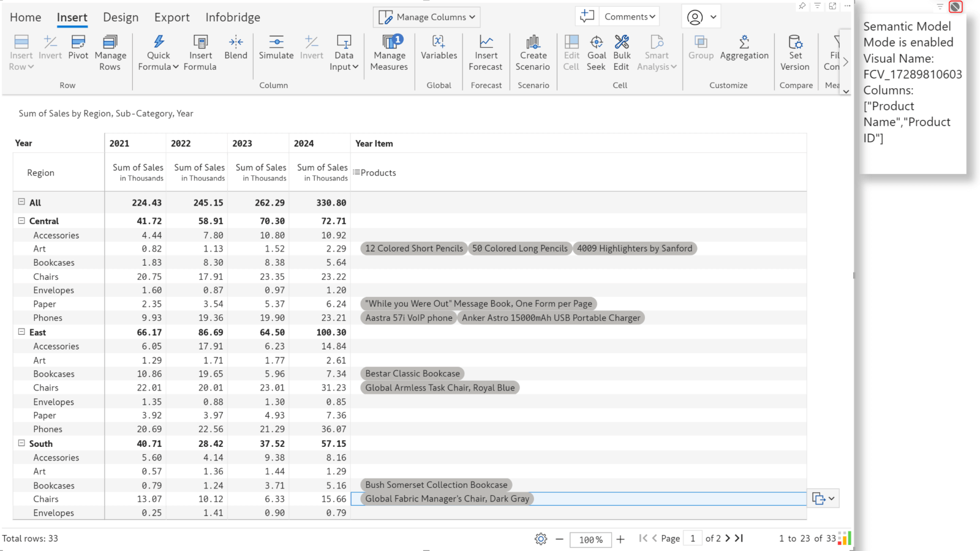Open the cell action dropdown beside the selected row

pos(823,498)
